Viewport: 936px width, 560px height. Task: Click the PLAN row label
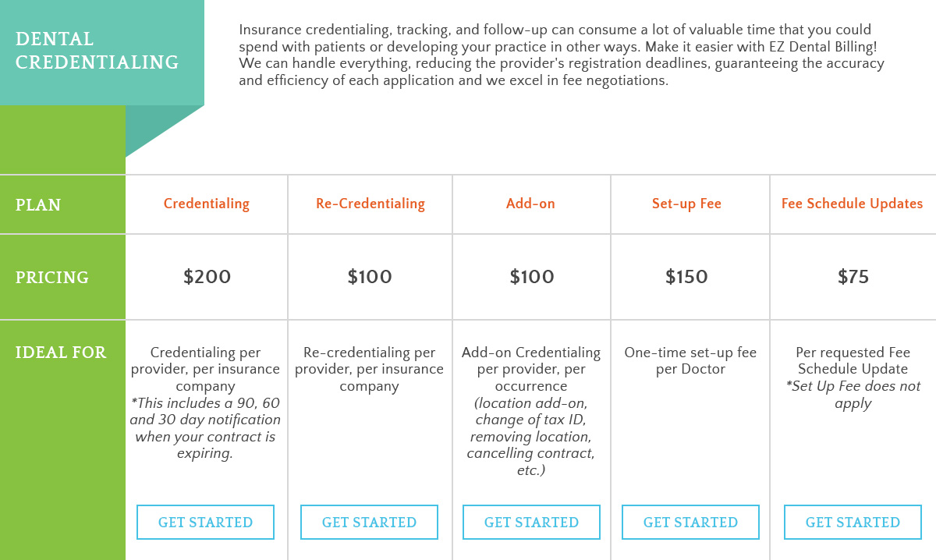pos(37,205)
